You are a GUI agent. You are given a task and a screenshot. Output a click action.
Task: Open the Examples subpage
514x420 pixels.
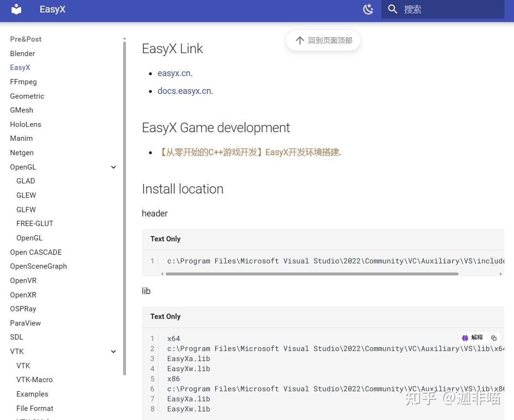pyautogui.click(x=32, y=394)
